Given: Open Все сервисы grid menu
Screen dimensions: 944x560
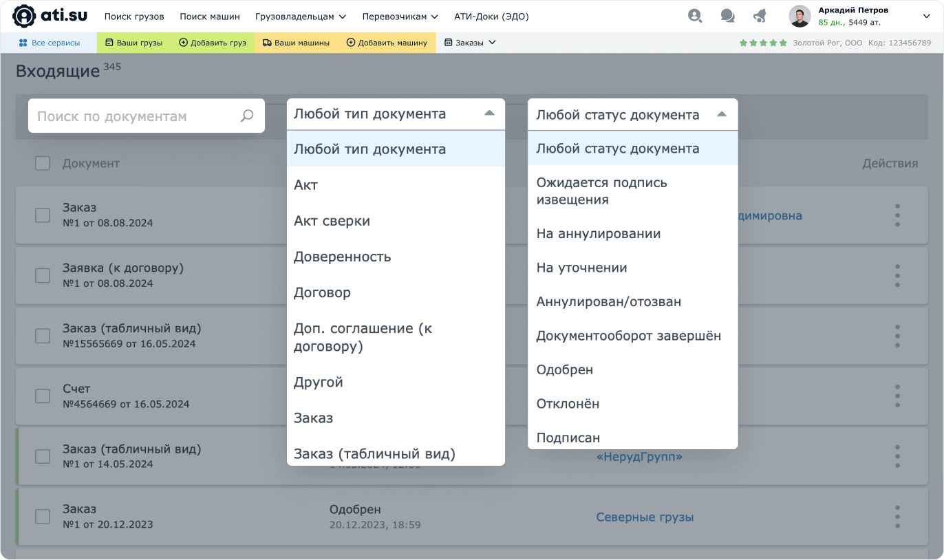Looking at the screenshot, I should pos(49,43).
